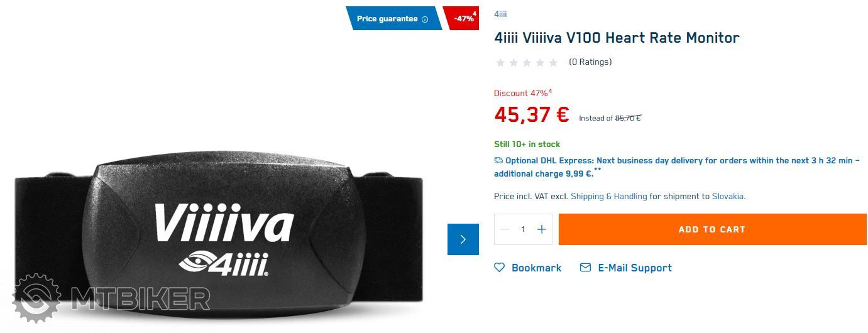Open the 4iiii brand link

(500, 14)
